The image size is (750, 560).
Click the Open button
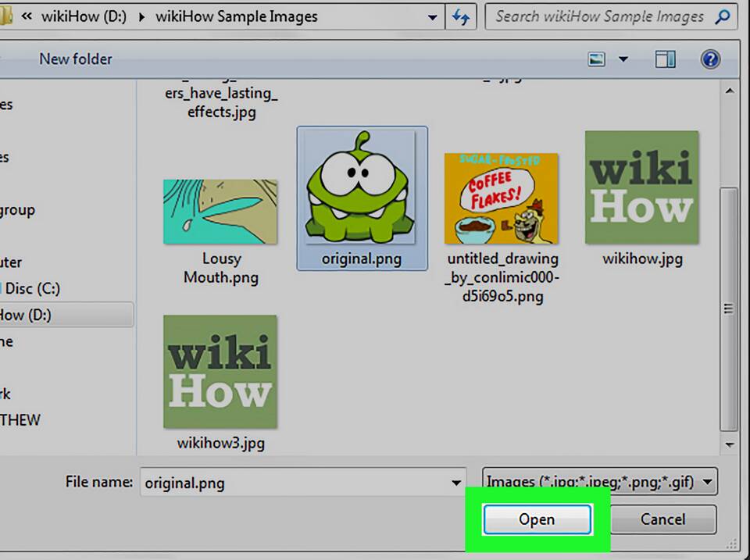pos(536,519)
